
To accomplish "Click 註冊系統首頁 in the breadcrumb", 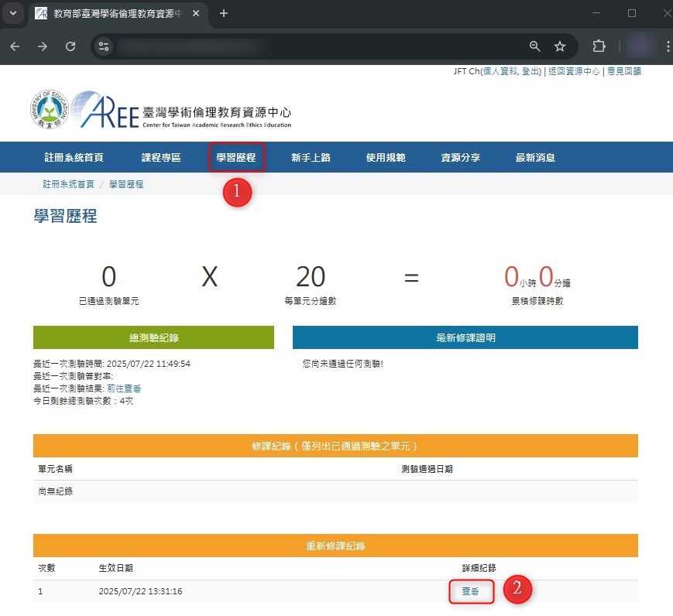I will (68, 184).
